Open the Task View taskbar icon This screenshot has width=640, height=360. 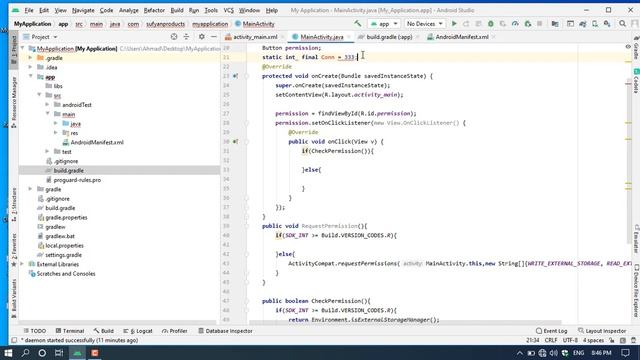tap(59, 353)
